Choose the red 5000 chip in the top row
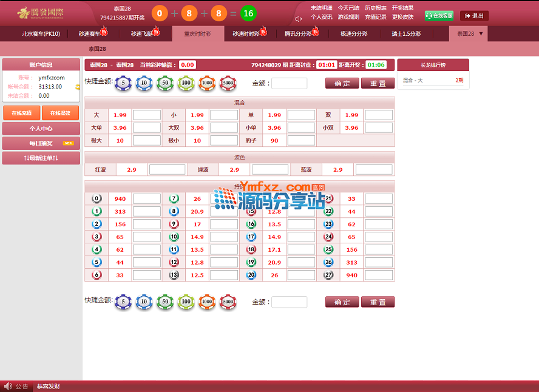 (228, 83)
